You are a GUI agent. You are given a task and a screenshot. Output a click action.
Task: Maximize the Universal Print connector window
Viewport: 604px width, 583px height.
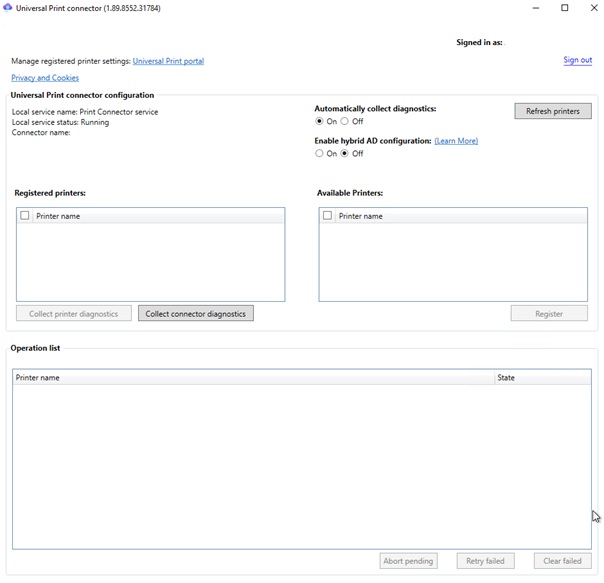tap(565, 8)
